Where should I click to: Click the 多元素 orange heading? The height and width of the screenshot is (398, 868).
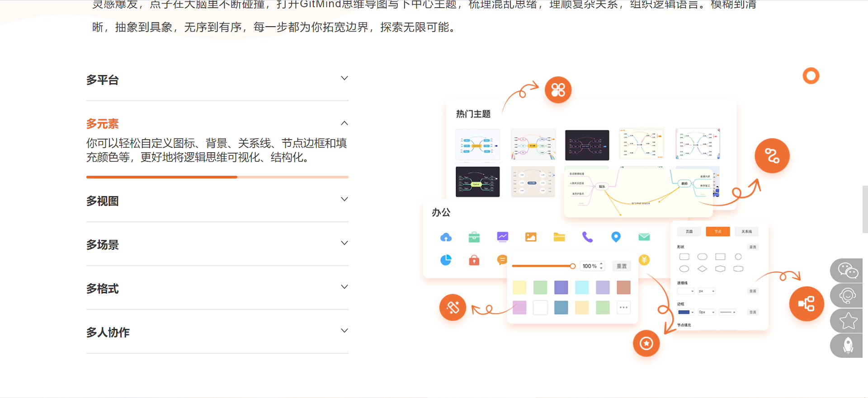tap(103, 124)
